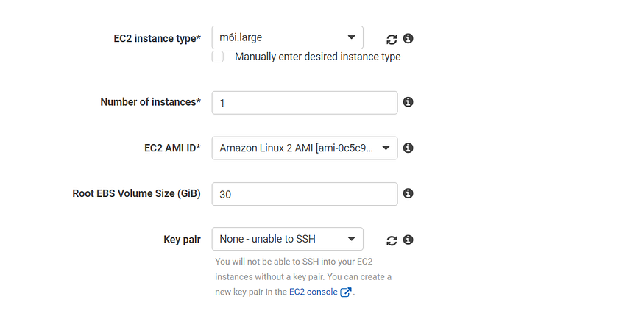
Task: Focus the Number of instances input field
Action: tap(304, 103)
